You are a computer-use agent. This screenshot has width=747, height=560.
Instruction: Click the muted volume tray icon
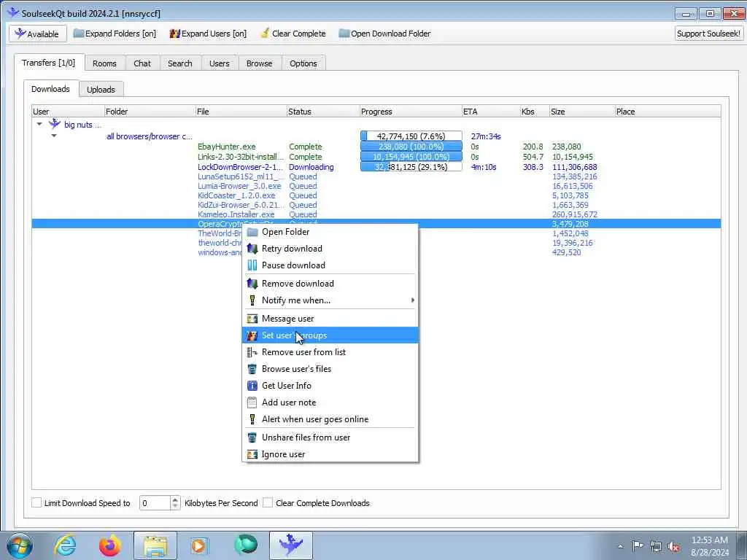tap(673, 546)
